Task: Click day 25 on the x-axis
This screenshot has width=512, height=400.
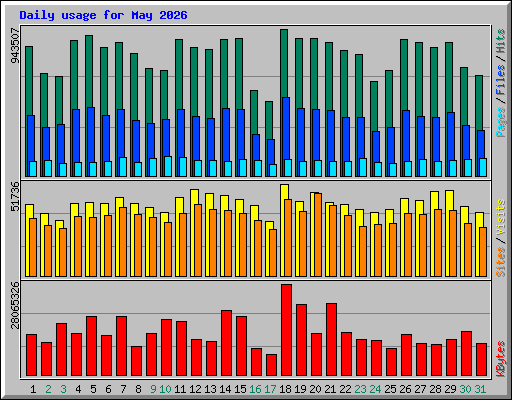Action: 390,389
